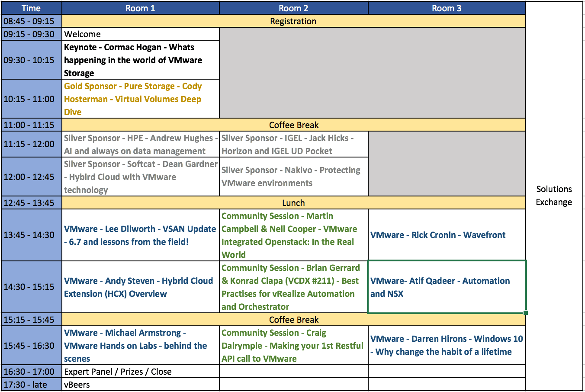Select the Lee Dilworth VSAN Update cell
The image size is (585, 392).
[x=141, y=235]
